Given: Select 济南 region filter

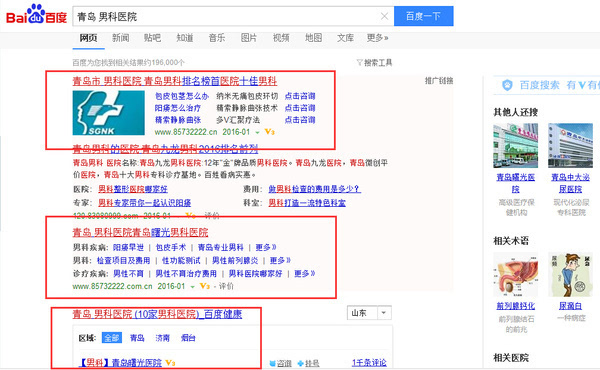Looking at the screenshot, I should point(162,338).
